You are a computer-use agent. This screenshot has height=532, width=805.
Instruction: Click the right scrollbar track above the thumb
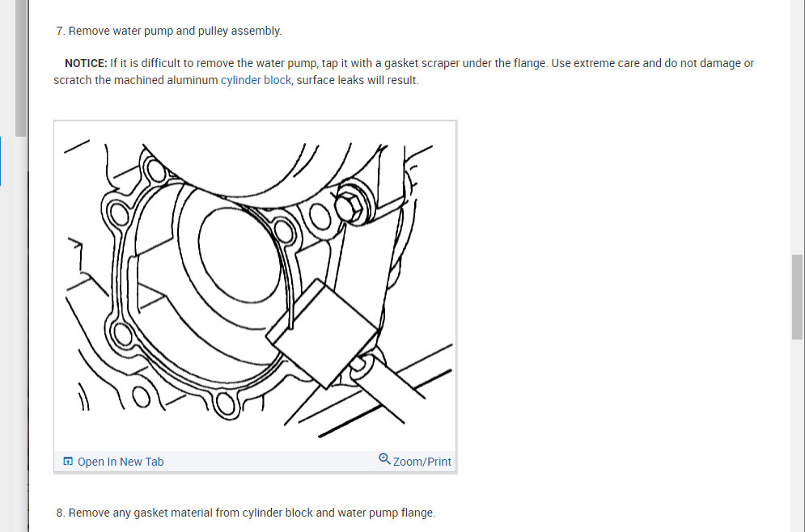pyautogui.click(x=797, y=127)
